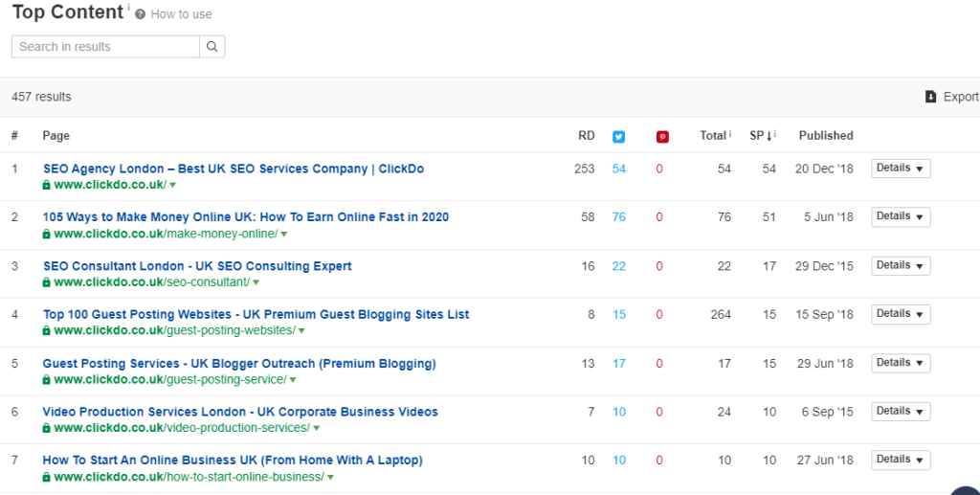Click the Total value 264
The height and width of the screenshot is (495, 980).
(721, 314)
